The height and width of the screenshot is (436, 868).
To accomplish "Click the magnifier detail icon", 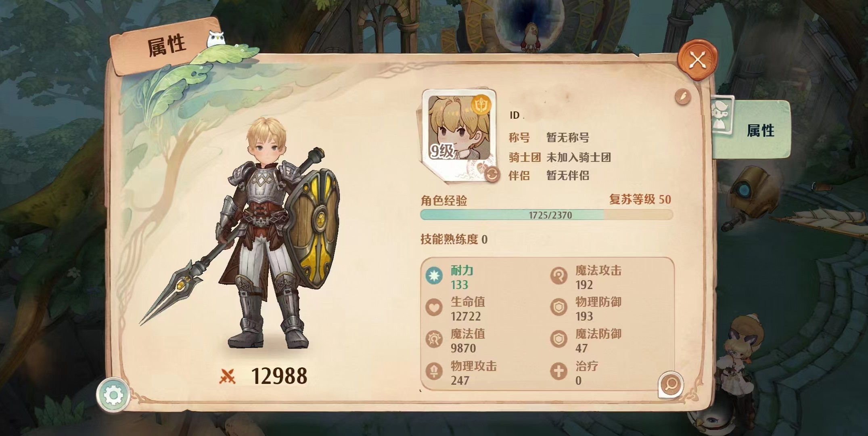I will [x=671, y=384].
